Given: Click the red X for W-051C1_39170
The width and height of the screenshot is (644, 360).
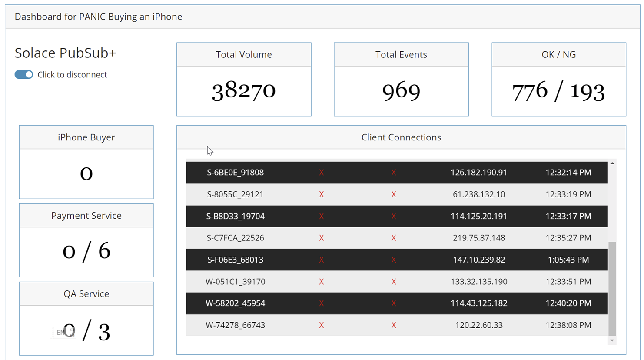Looking at the screenshot, I should [322, 281].
